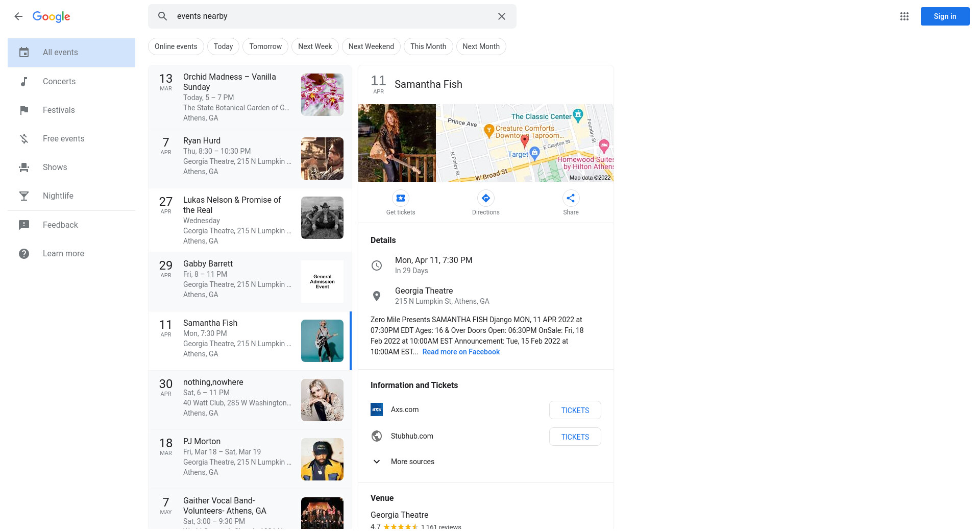Filter events to Next Weekend
The width and height of the screenshot is (980, 531).
click(371, 46)
